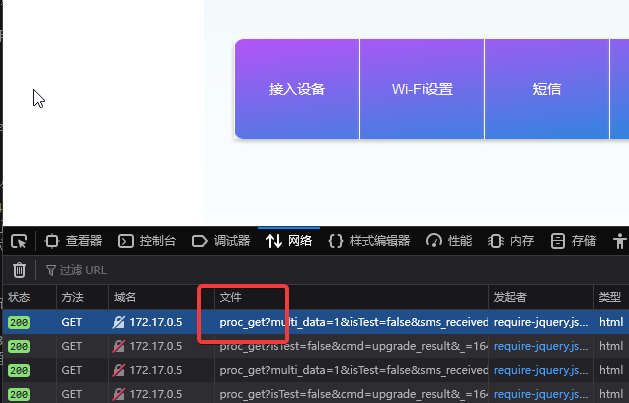
Task: Open the 内存 memory tab
Action: click(511, 241)
